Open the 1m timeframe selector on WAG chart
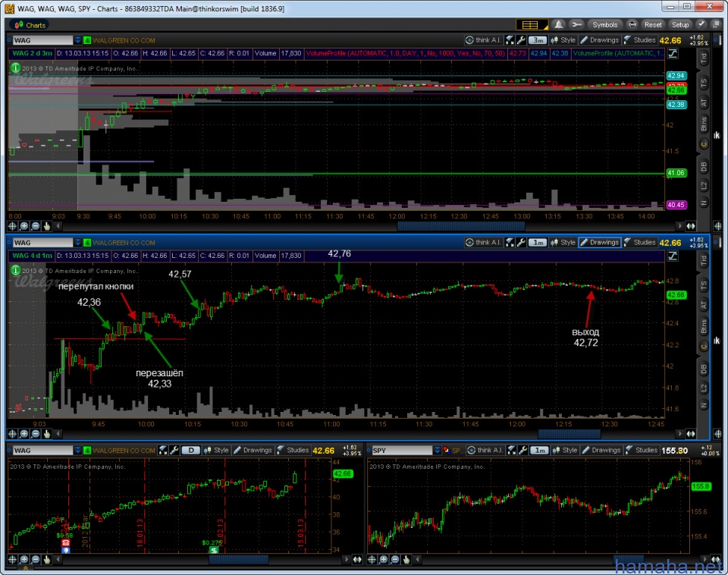728x575 pixels. click(x=538, y=243)
